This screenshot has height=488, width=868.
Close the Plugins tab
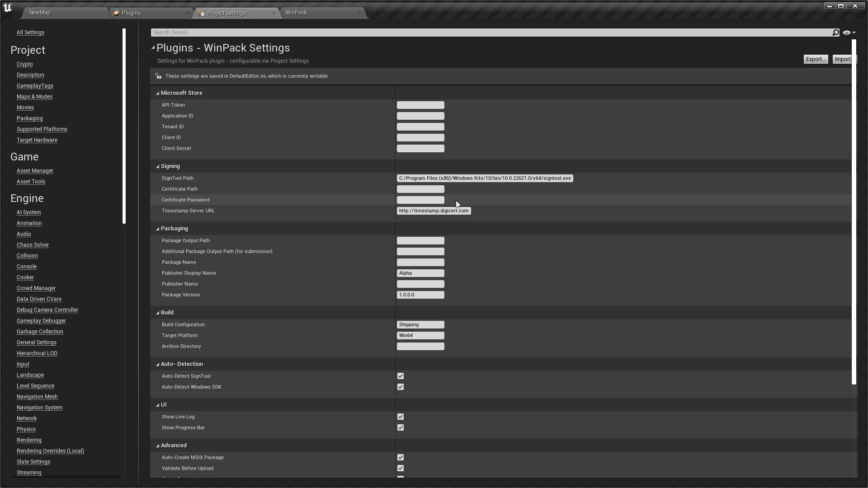click(x=189, y=13)
